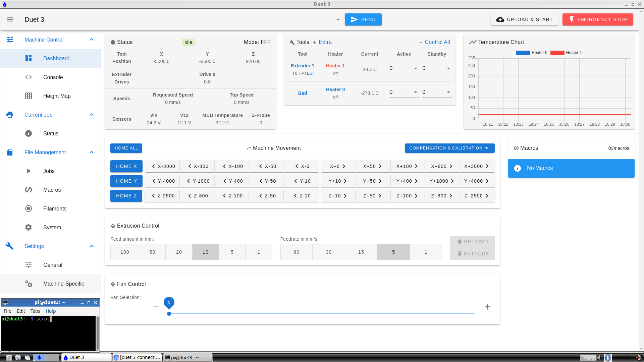Image resolution: width=644 pixels, height=362 pixels.
Task: Click the Machine Control sliders icon
Action: point(10,40)
